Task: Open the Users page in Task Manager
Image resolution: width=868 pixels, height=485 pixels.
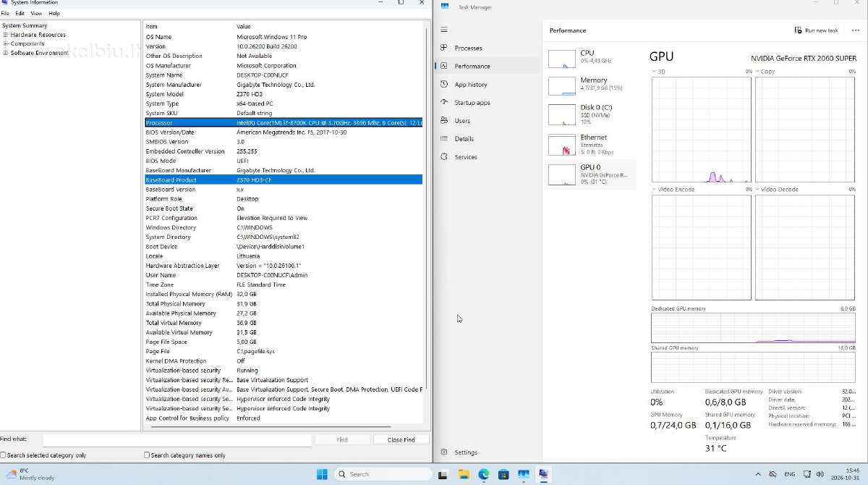Action: (487, 120)
